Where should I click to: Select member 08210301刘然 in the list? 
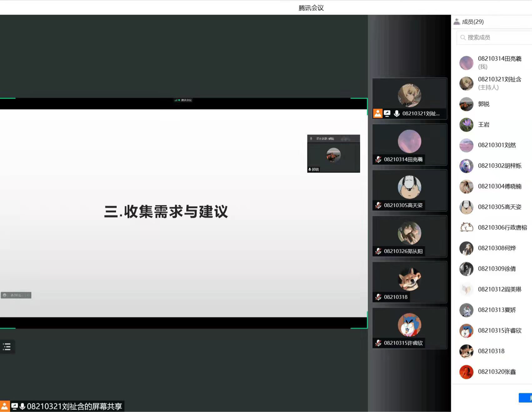click(496, 145)
